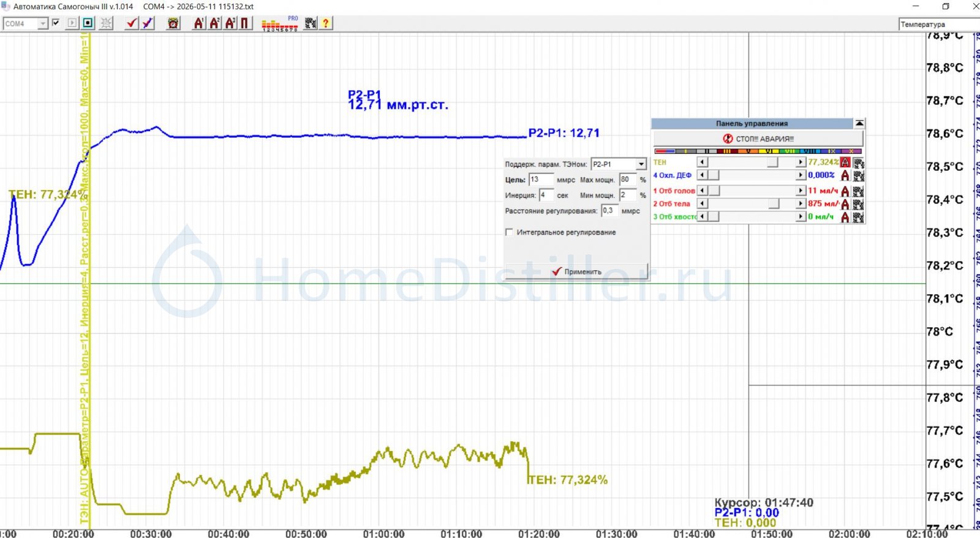Collapse the Панель управления panel
Viewport: 980px width, 538px height.
point(859,123)
